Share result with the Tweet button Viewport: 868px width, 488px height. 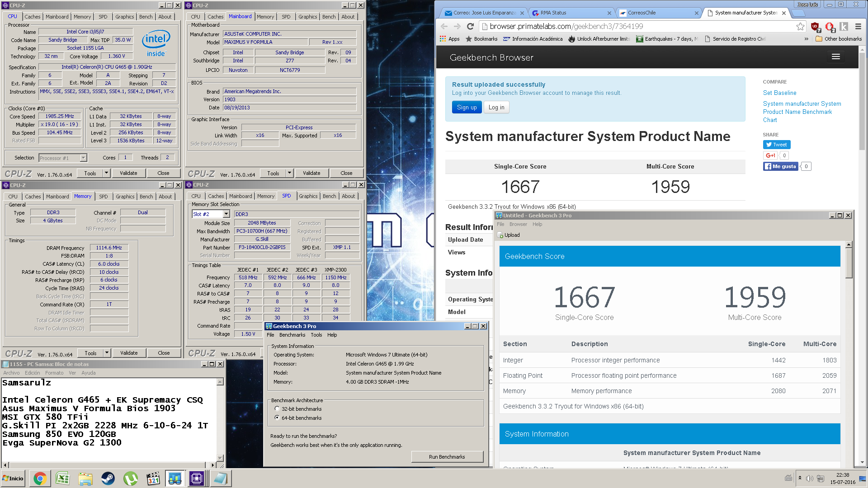776,145
